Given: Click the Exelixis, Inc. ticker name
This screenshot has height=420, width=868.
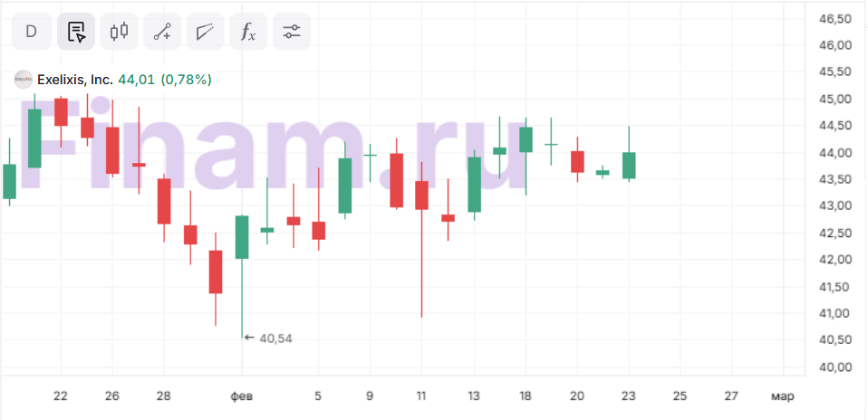Looking at the screenshot, I should 74,80.
